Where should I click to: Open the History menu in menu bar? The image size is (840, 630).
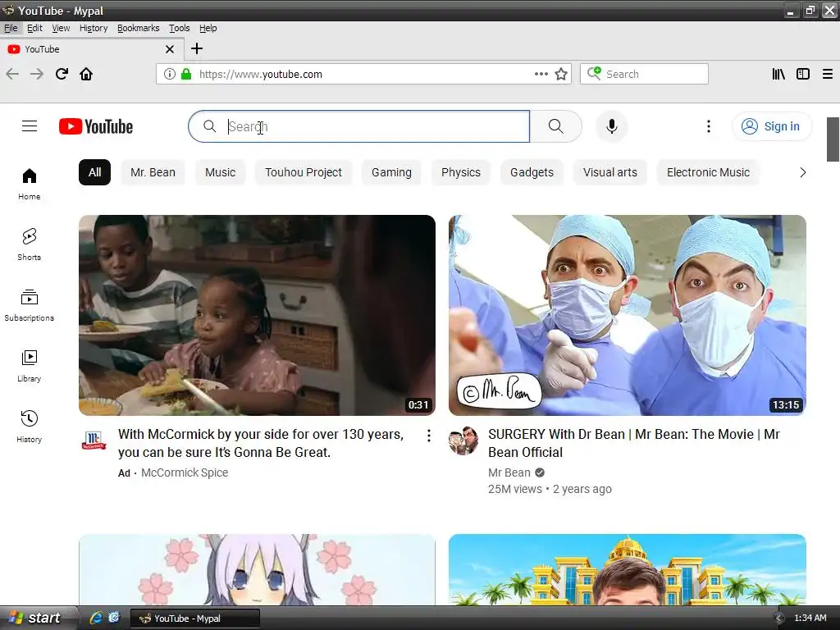point(94,28)
